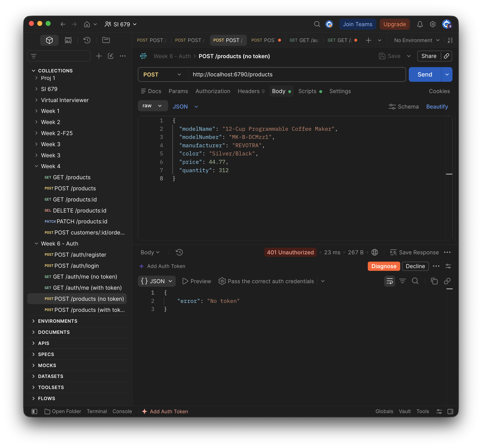482x448 pixels.
Task: Toggle the bottom-left sidebar panel icon
Action: (x=35, y=411)
